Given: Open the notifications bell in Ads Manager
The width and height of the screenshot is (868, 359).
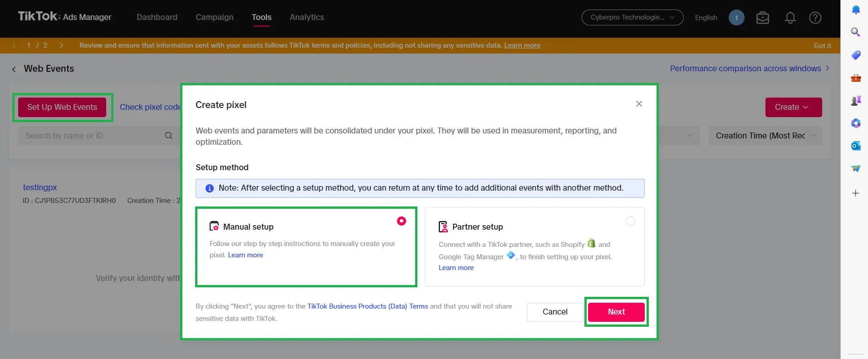Looking at the screenshot, I should pyautogui.click(x=790, y=18).
